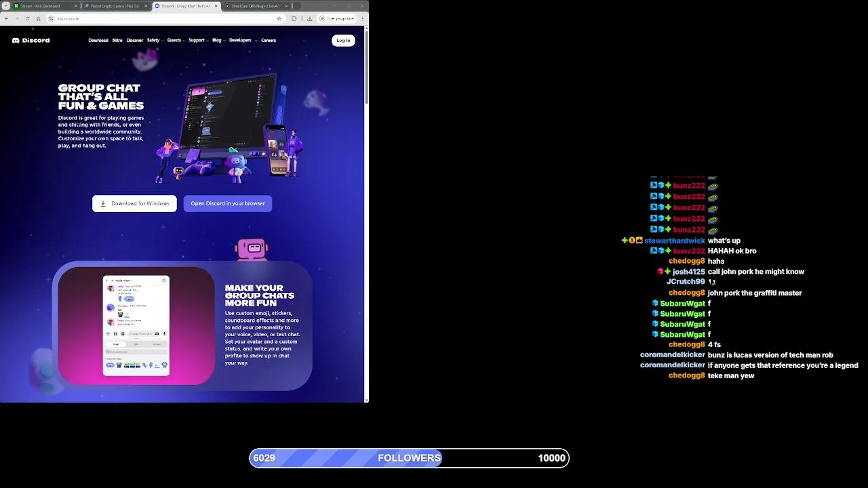
Task: Click 'bunz is lucas version of tech man rob'
Action: [x=770, y=355]
